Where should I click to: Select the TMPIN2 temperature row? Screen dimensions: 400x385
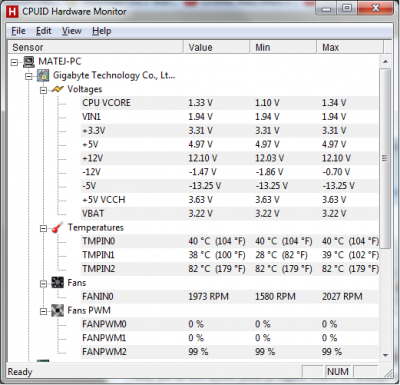click(229, 269)
